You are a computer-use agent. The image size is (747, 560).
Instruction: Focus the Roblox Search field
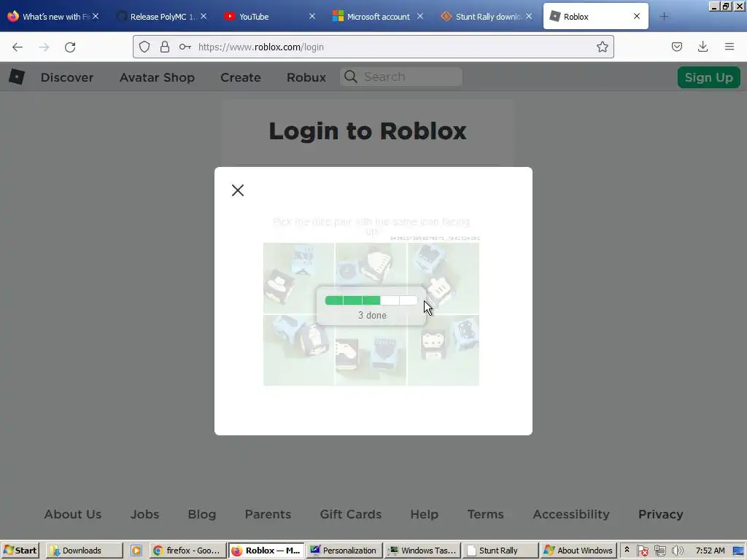tap(401, 77)
